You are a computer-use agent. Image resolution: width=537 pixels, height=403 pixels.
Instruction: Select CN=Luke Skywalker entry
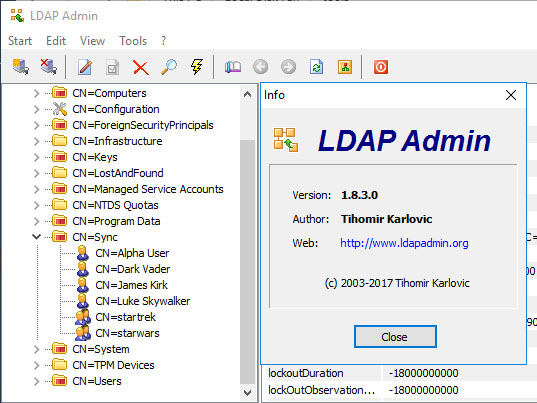tap(142, 301)
